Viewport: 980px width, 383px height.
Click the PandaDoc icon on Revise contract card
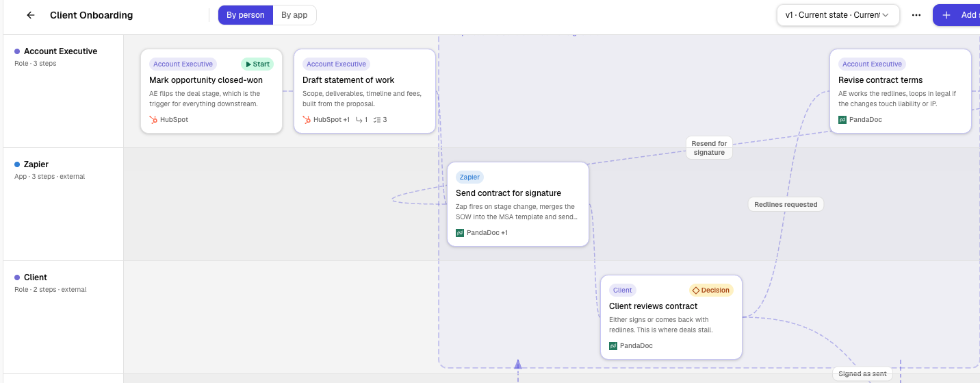click(842, 120)
